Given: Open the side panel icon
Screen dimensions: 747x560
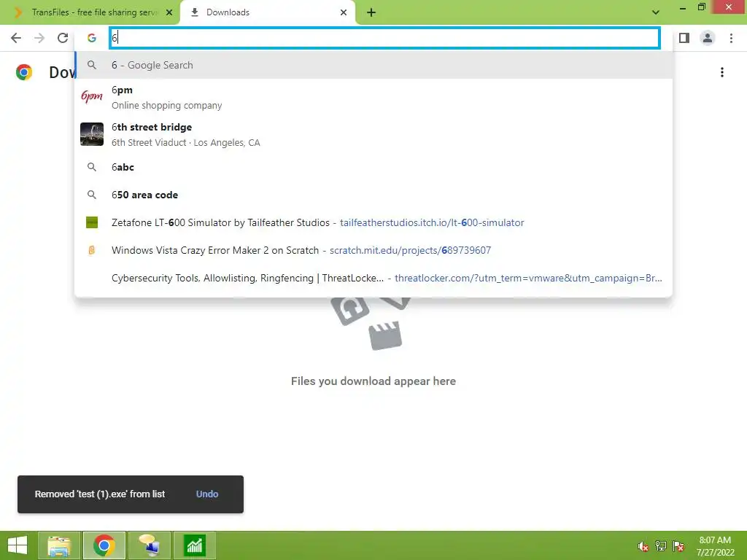Looking at the screenshot, I should coord(684,38).
